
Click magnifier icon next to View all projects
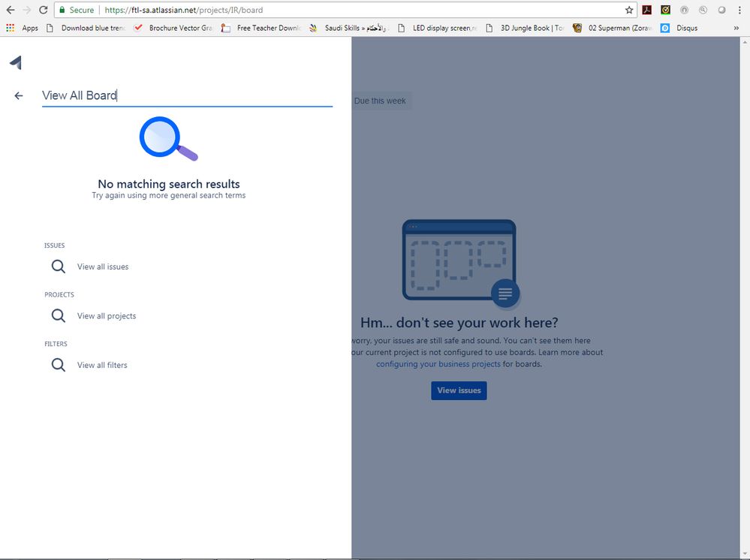pyautogui.click(x=59, y=315)
